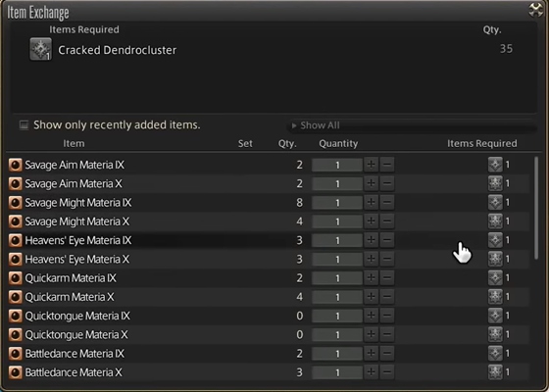The width and height of the screenshot is (549, 392).
Task: Select the Savage Might Materia X row name
Action: [x=77, y=221]
